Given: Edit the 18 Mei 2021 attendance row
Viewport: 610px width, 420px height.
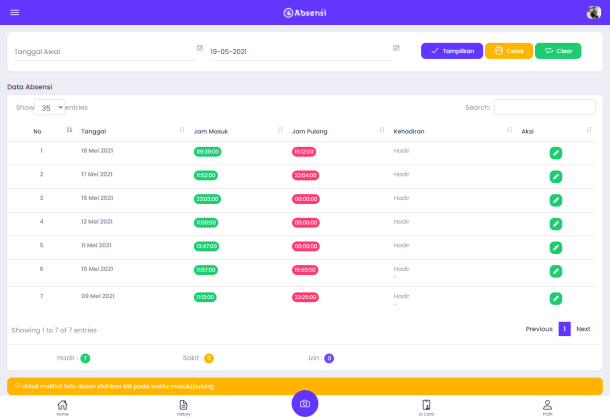Looking at the screenshot, I should point(556,153).
